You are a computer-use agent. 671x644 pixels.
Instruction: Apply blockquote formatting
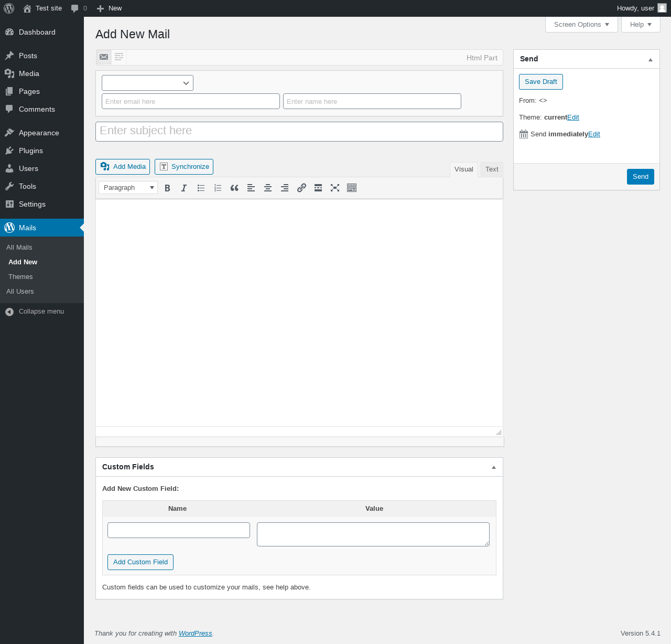pos(234,188)
